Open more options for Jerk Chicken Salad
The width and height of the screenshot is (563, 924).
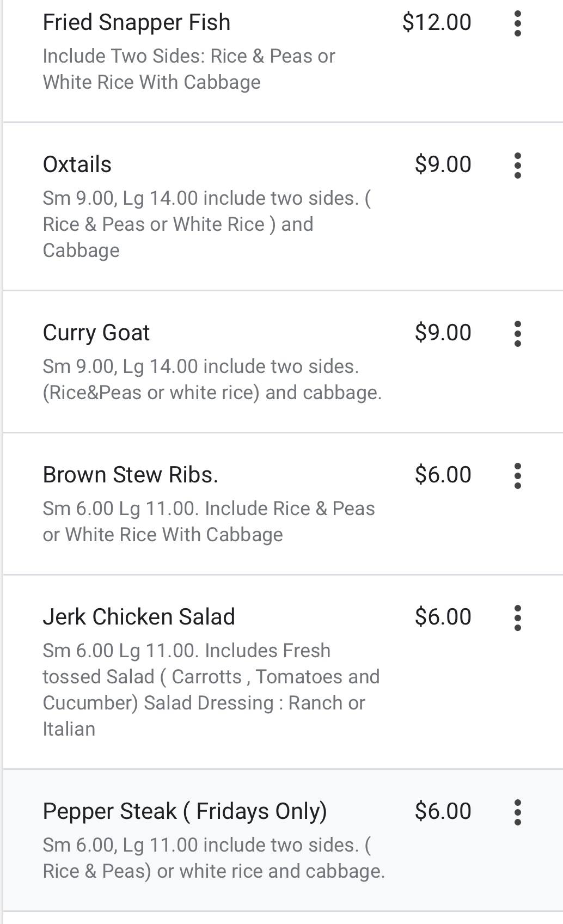tap(517, 618)
